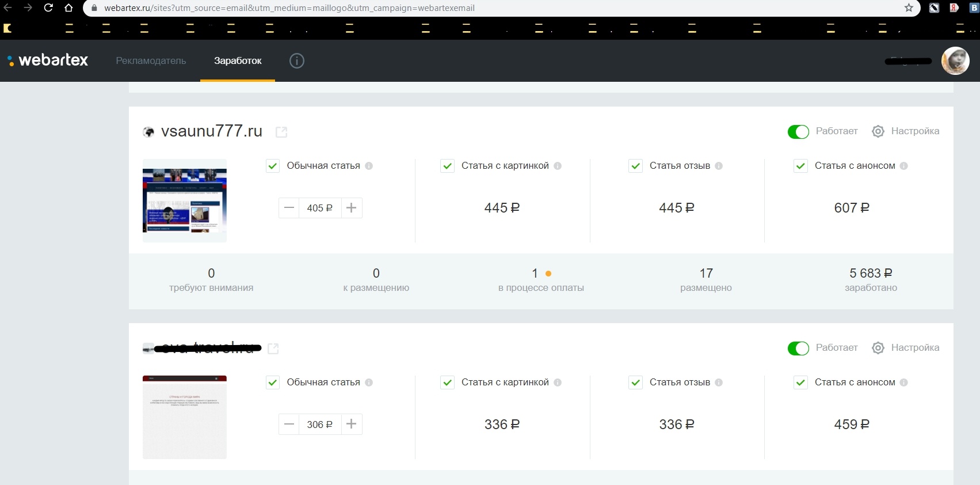Click 459 ₽ price for Статья с анонсом

(852, 425)
